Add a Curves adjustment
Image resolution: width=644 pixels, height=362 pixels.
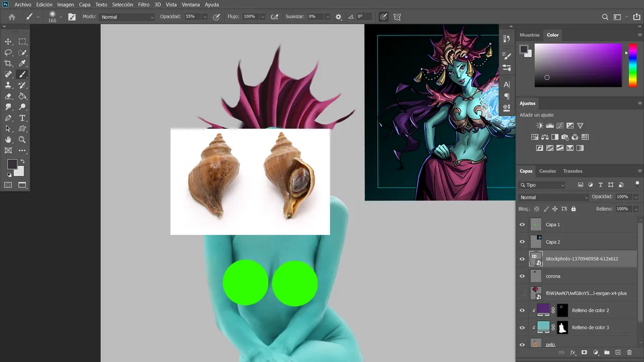[560, 126]
